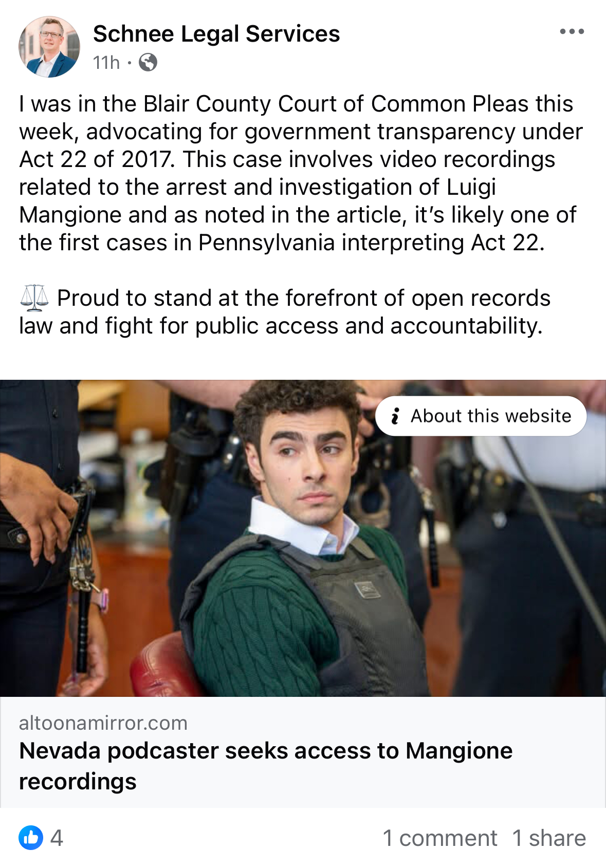Click the Blair County Court post paragraph

[301, 173]
